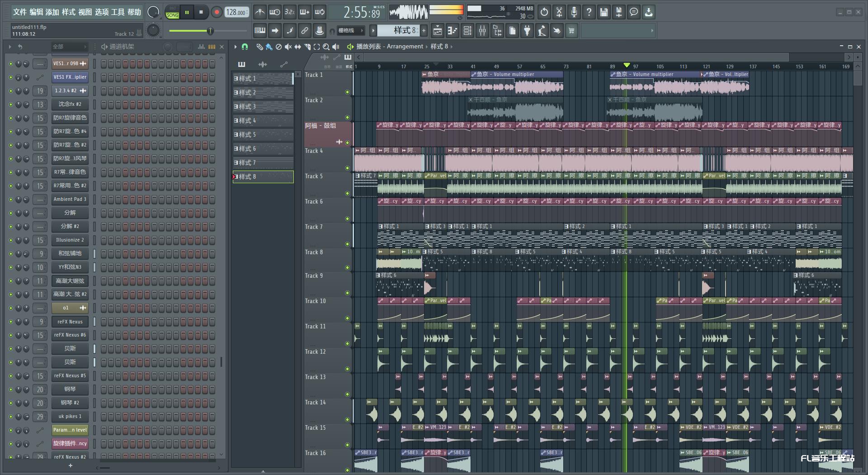The height and width of the screenshot is (475, 868).
Task: Open the 栅格线 snap dropdown
Action: tap(351, 31)
